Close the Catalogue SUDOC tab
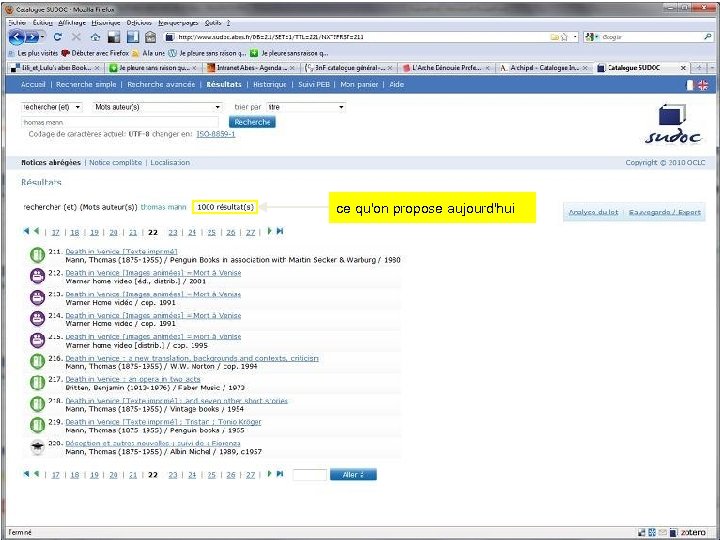720x540 pixels. tap(683, 68)
